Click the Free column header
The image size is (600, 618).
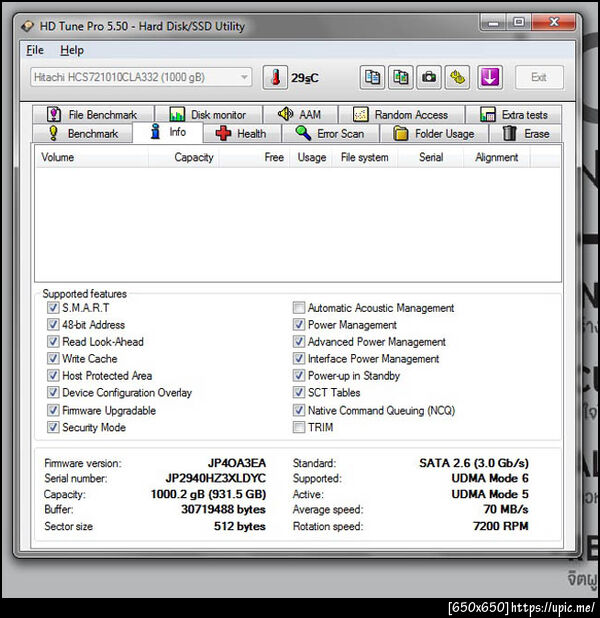click(x=254, y=157)
